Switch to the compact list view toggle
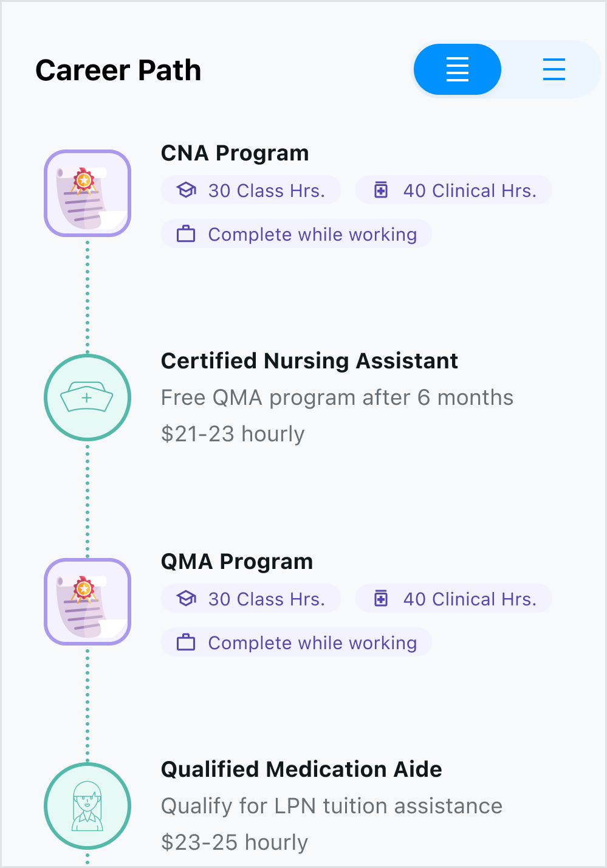607x868 pixels. coord(554,69)
